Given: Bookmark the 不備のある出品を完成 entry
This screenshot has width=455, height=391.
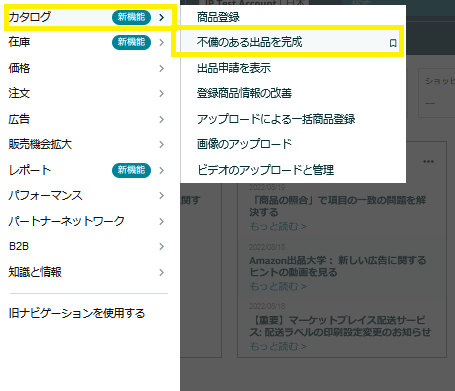Looking at the screenshot, I should pos(393,43).
